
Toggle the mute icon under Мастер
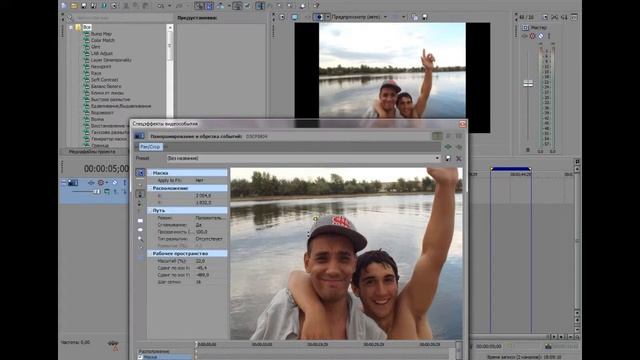pyautogui.click(x=540, y=36)
